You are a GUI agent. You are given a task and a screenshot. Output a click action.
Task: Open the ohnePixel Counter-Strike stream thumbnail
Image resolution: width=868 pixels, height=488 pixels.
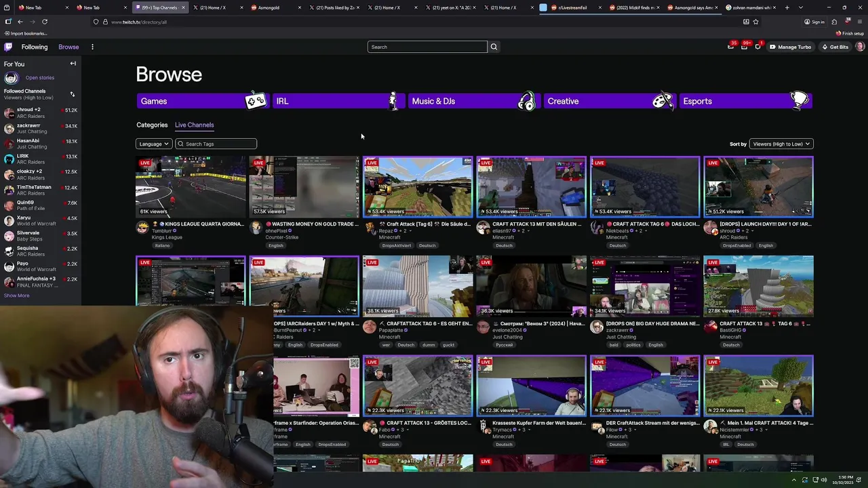click(x=304, y=187)
